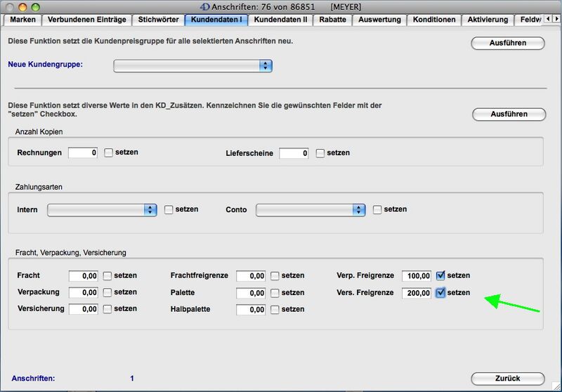562x392 pixels.
Task: Select the Konditionen tab
Action: (x=434, y=20)
